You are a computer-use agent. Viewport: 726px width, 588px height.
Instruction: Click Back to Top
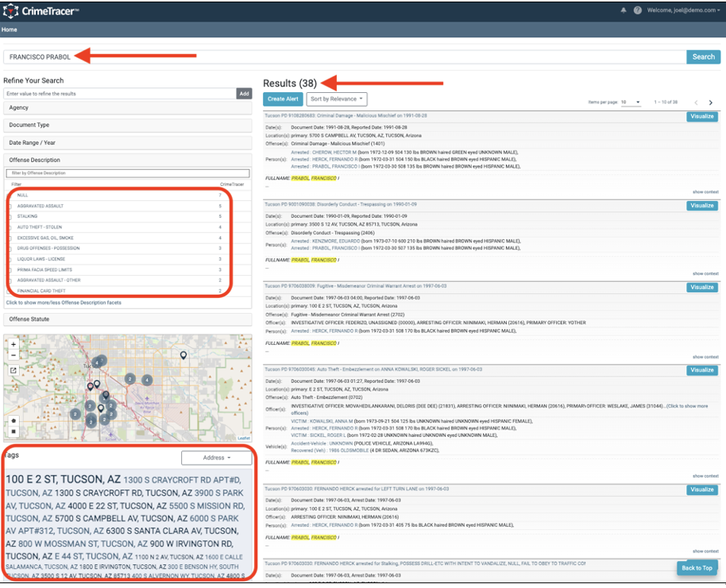[697, 567]
